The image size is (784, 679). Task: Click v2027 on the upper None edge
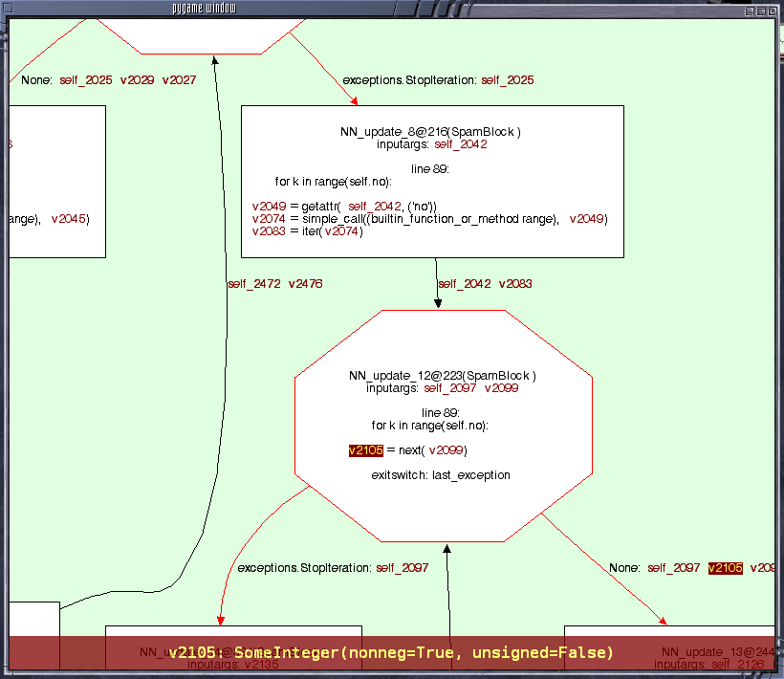pyautogui.click(x=179, y=80)
